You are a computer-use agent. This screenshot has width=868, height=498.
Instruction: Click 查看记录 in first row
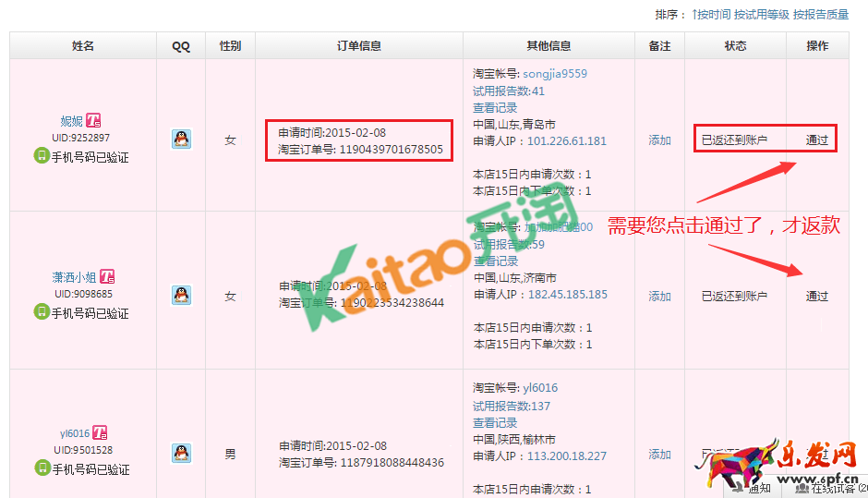click(x=495, y=107)
